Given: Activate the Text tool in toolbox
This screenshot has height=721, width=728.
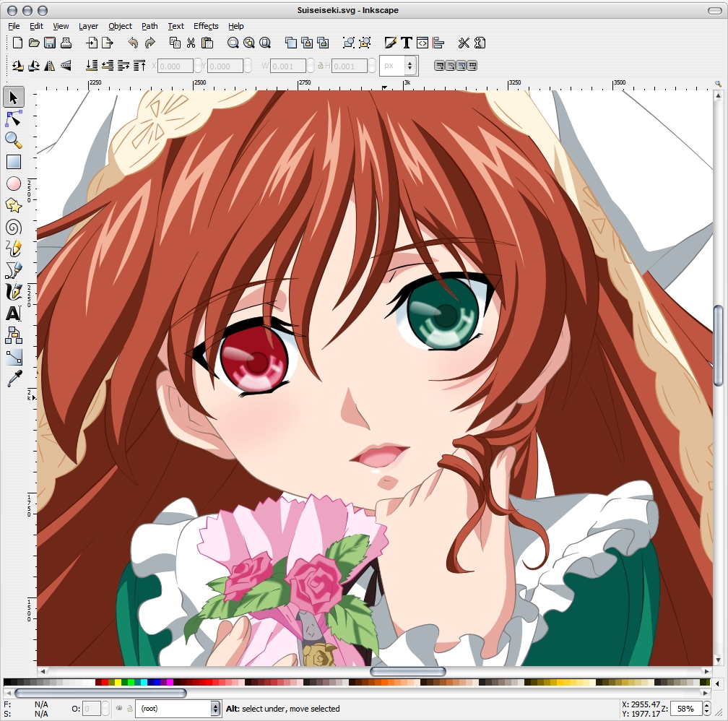Looking at the screenshot, I should coord(14,314).
